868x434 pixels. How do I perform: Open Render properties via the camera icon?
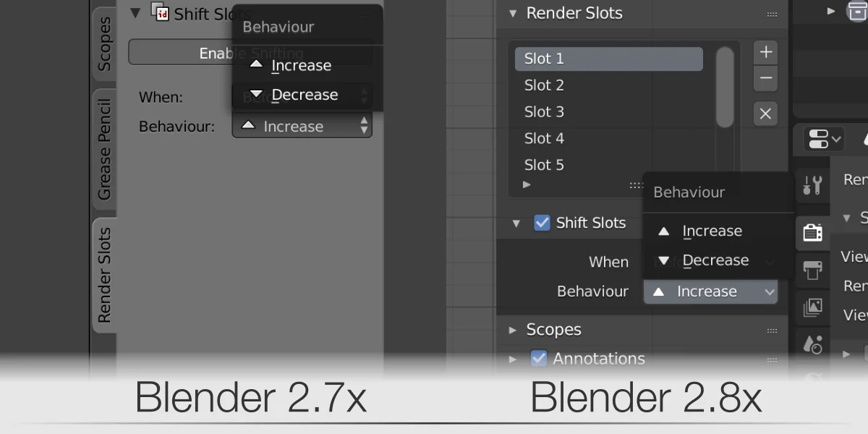tap(812, 233)
